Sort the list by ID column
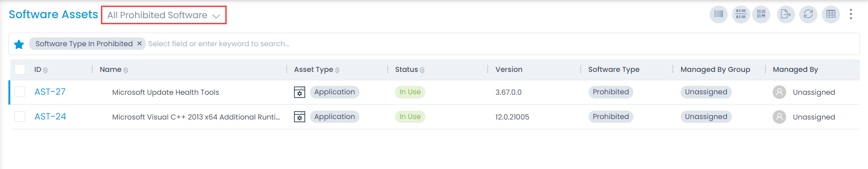This screenshot has height=169, width=868. click(41, 70)
